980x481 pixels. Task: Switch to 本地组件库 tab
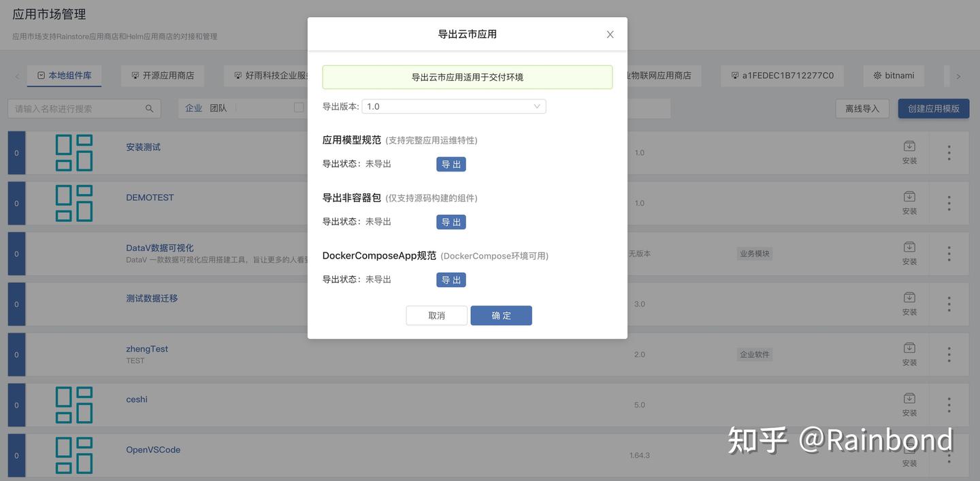64,76
